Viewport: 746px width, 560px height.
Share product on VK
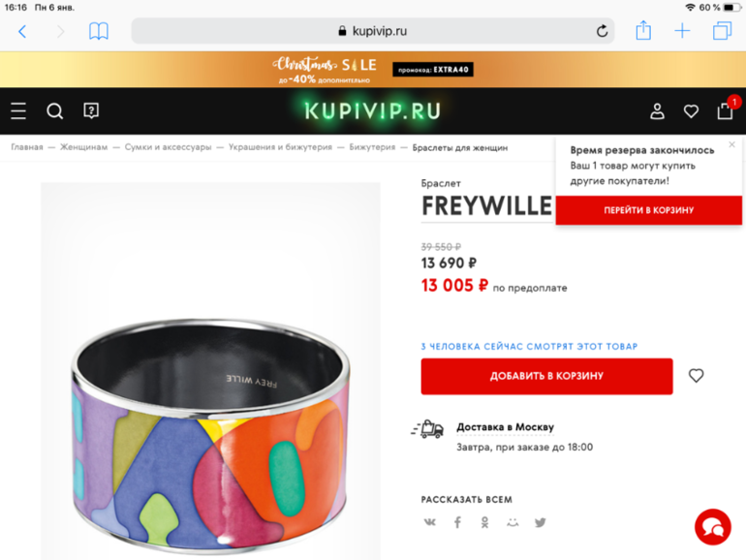tap(429, 523)
